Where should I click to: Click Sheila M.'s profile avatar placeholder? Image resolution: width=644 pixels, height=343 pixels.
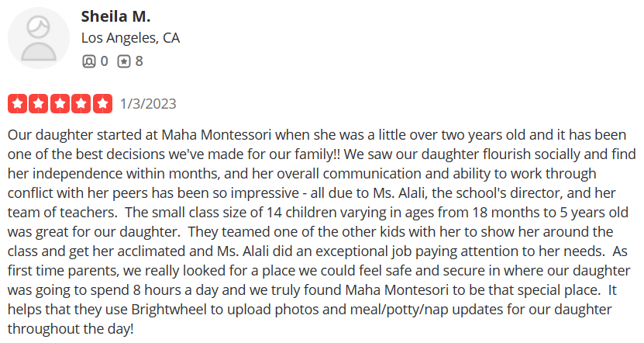pos(37,38)
